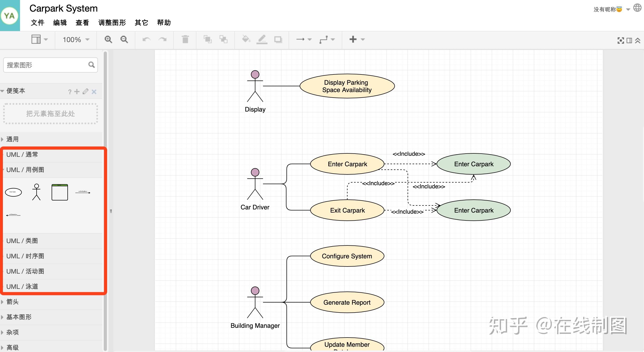Image resolution: width=644 pixels, height=352 pixels.
Task: Expand the 箭头 shapes section
Action: pyautogui.click(x=51, y=302)
